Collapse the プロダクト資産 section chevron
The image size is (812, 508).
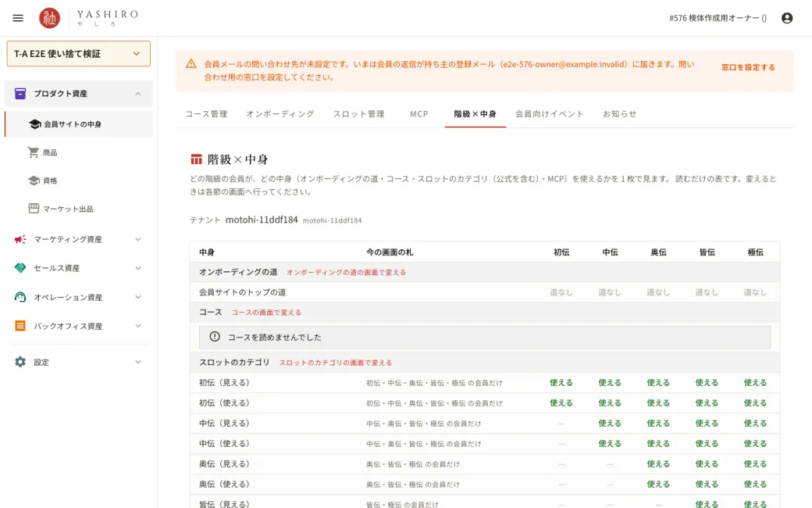click(137, 94)
